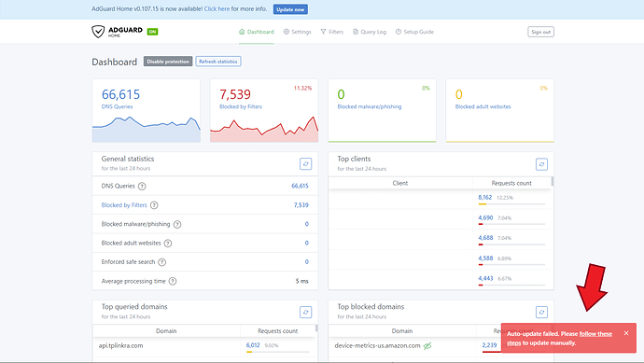Image resolution: width=644 pixels, height=363 pixels.
Task: Click Domain header in Top blocked domains
Action: pyautogui.click(x=402, y=331)
